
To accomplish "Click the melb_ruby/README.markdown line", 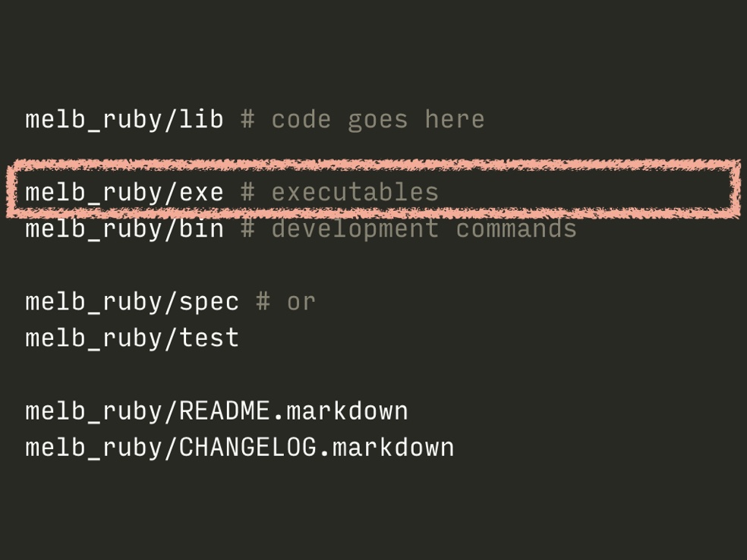I will point(216,411).
